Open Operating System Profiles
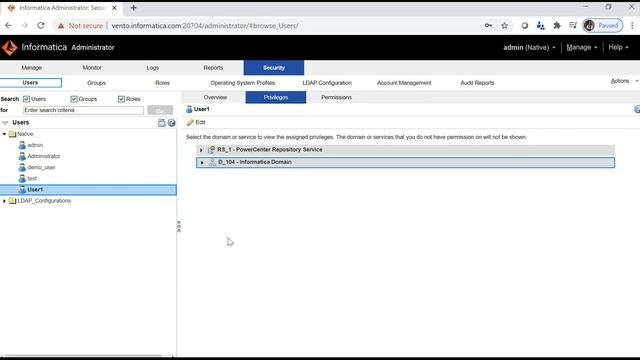This screenshot has width=640, height=360. point(243,83)
